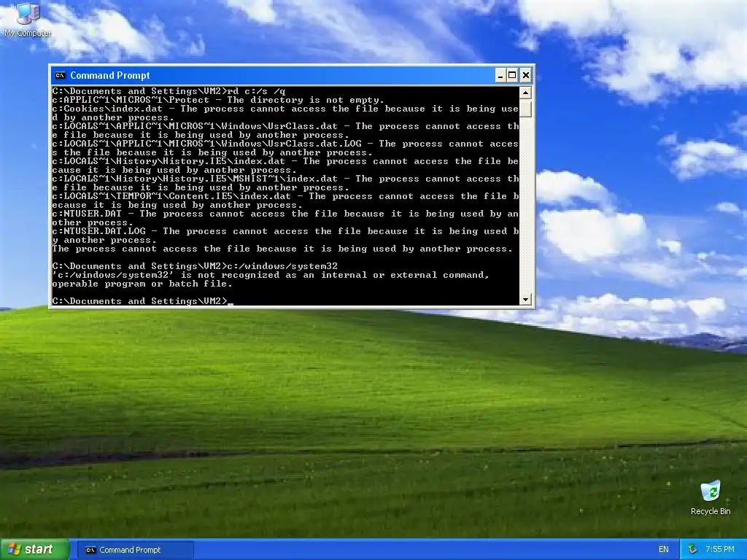Click the Command Prompt title text
Screen dimensions: 747x560
click(x=110, y=75)
